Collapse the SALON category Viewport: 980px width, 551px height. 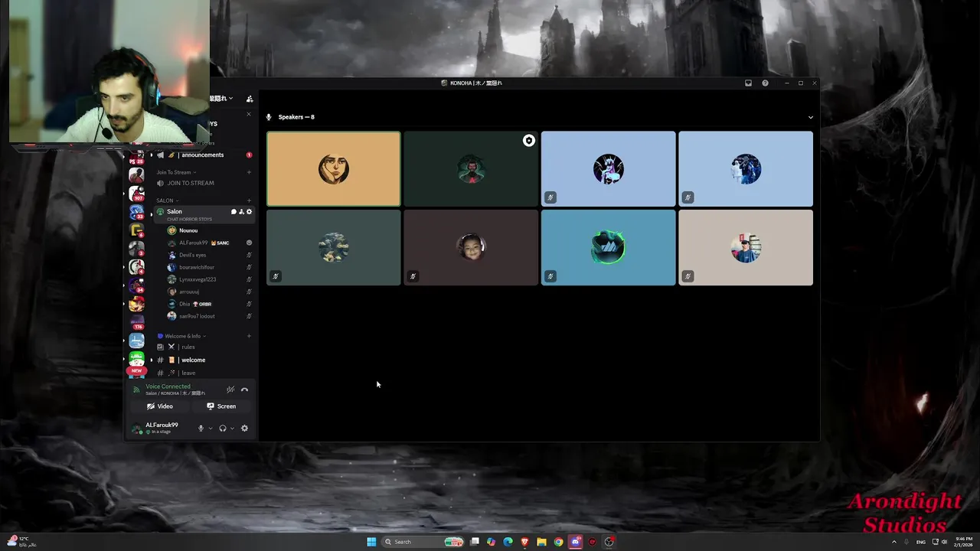coord(167,201)
